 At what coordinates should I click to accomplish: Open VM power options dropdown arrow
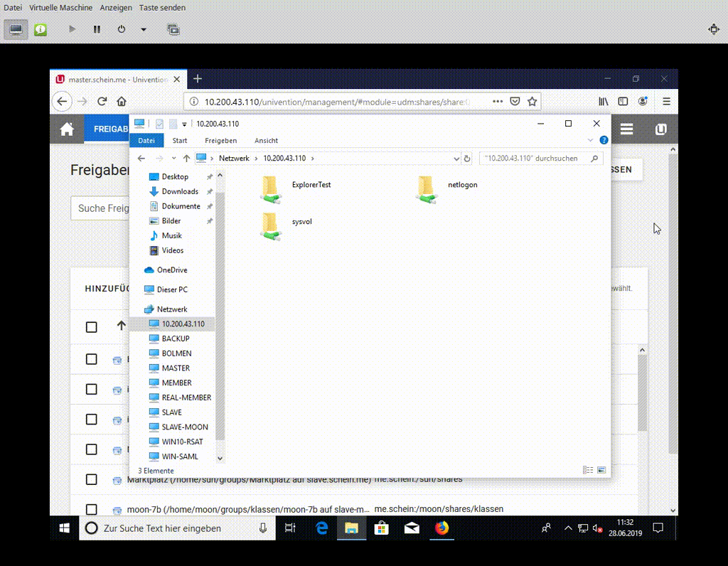coord(144,29)
